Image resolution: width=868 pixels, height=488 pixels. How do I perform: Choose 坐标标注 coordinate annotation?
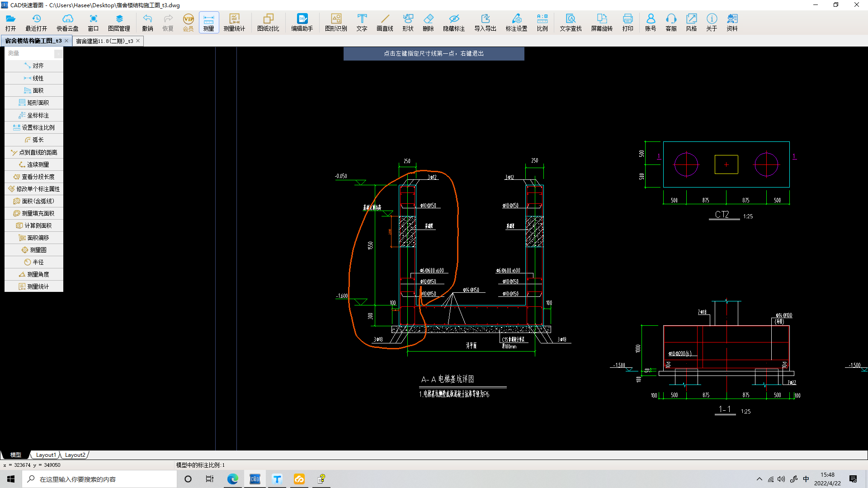[34, 115]
